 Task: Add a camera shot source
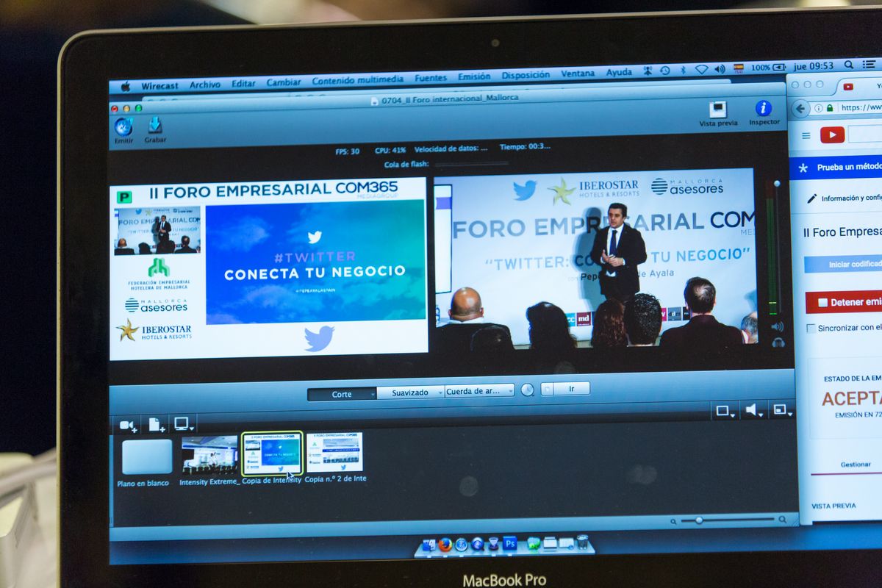tap(129, 425)
